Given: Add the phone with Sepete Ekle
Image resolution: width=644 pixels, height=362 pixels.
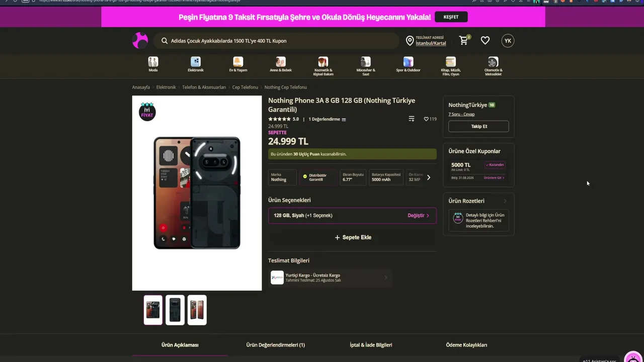Looking at the screenshot, I should tap(352, 237).
